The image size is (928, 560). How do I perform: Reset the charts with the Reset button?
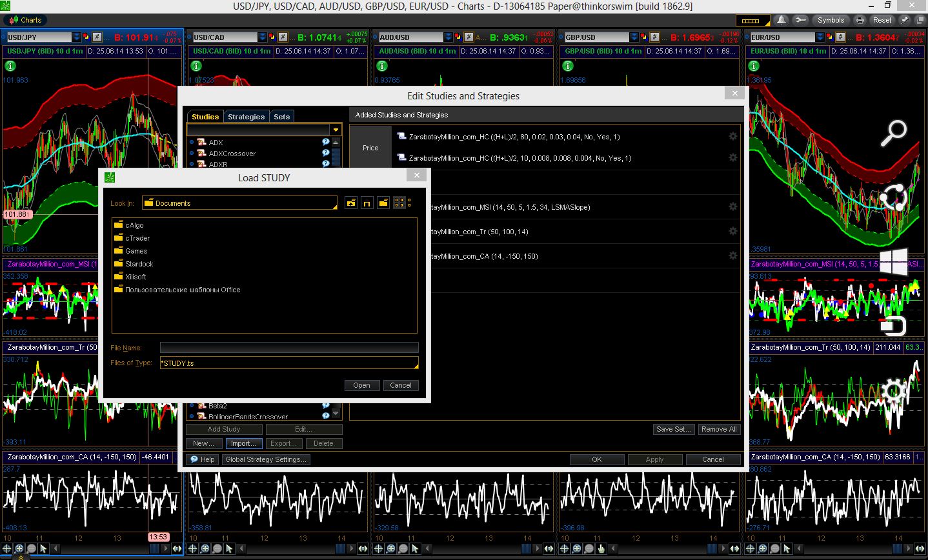pos(882,20)
